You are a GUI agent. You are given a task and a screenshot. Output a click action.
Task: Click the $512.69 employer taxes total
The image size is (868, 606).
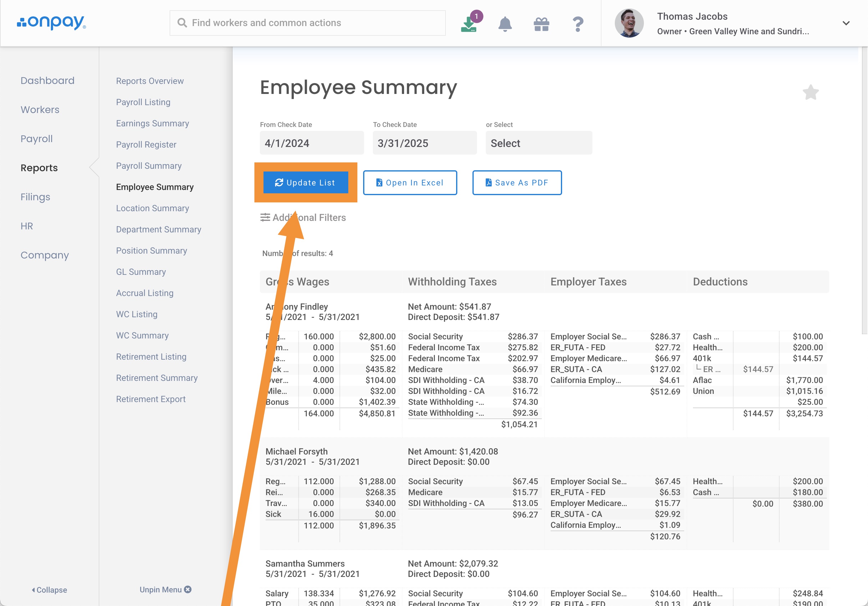tap(665, 391)
